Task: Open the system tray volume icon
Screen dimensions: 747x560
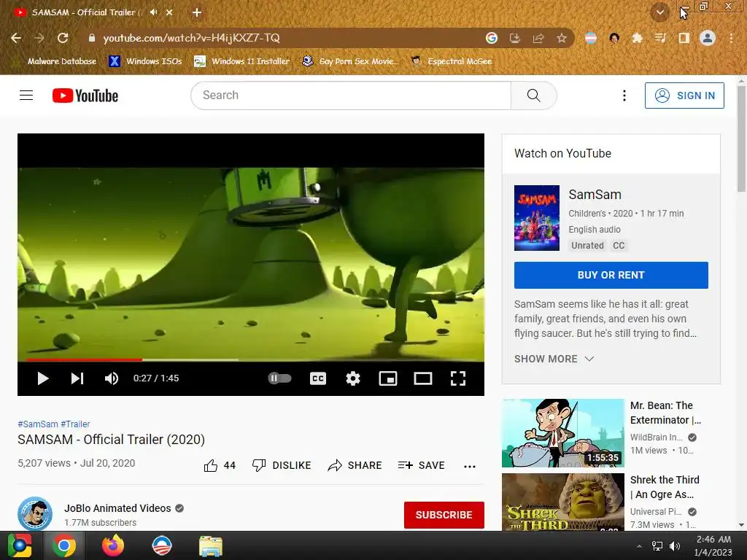Action: (x=675, y=546)
